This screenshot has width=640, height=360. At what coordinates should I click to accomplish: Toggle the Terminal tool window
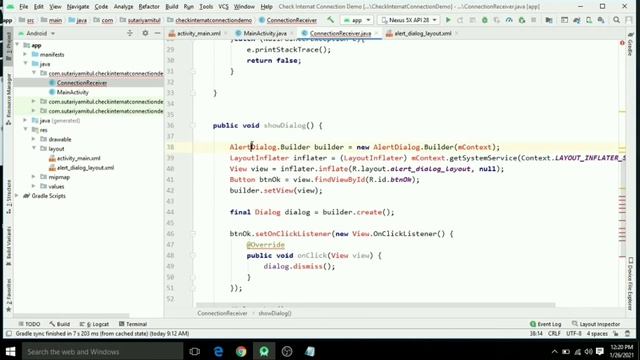[x=133, y=324]
